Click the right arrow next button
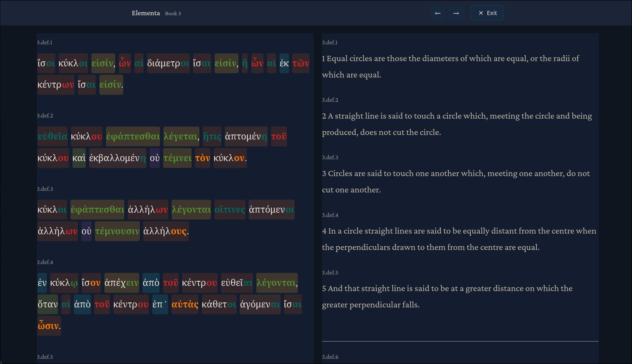Screen dimensions: 632x364 point(456,13)
